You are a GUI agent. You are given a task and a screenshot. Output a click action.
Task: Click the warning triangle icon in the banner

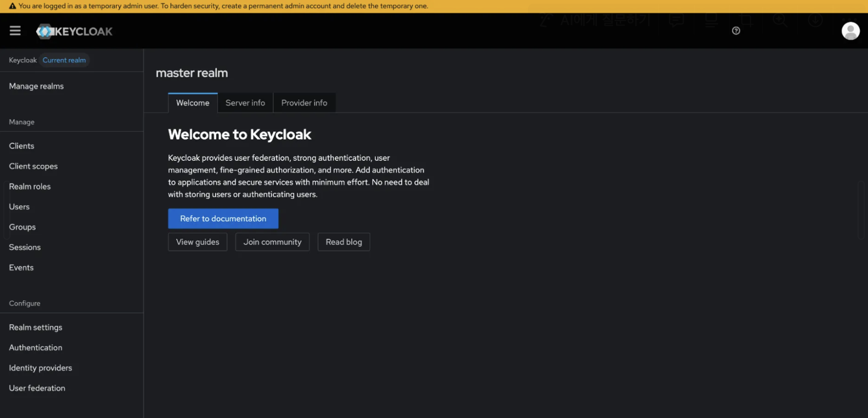click(x=13, y=6)
